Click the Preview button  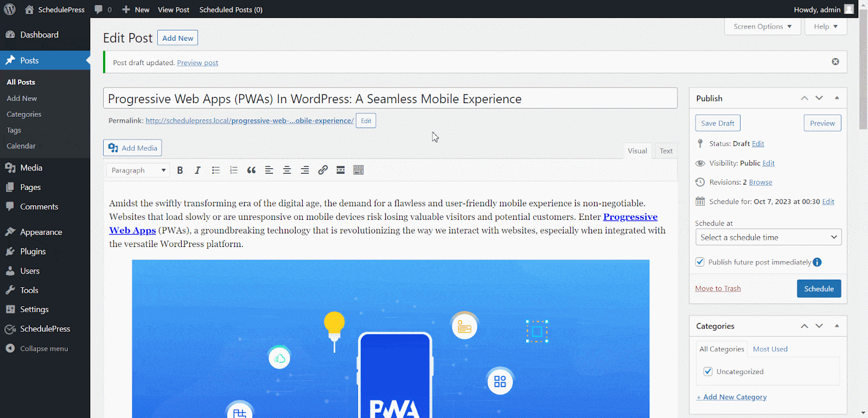[x=822, y=123]
